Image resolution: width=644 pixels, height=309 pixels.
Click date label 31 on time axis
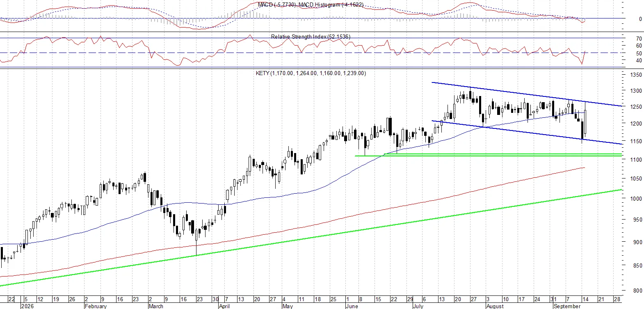click(554, 299)
